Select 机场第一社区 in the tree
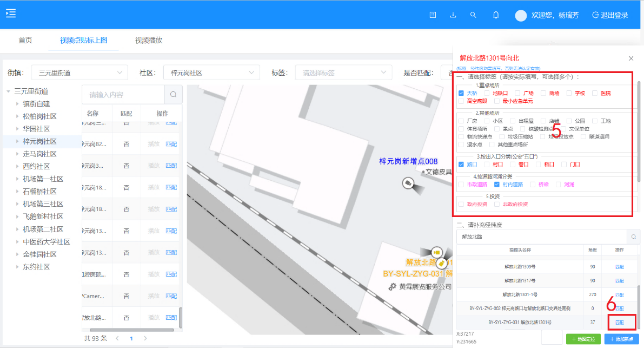 [43, 179]
